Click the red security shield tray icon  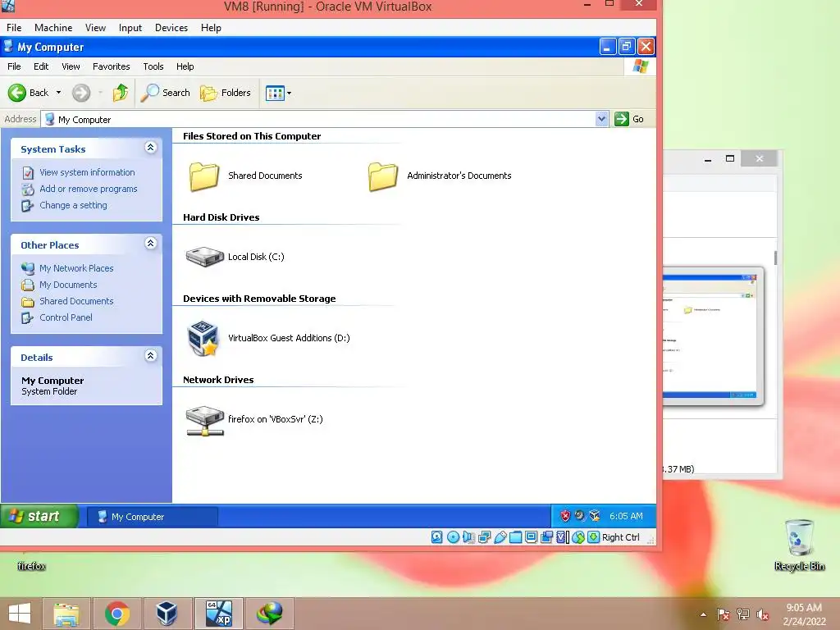pyautogui.click(x=564, y=516)
